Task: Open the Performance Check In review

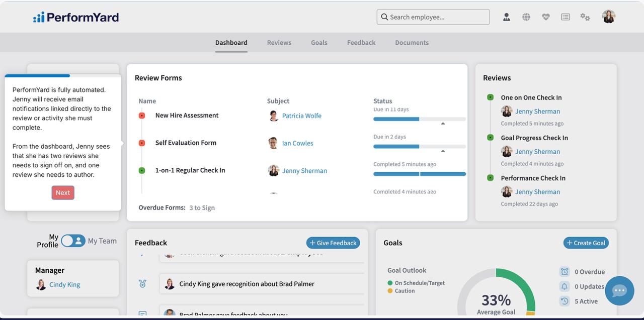Action: point(533,178)
